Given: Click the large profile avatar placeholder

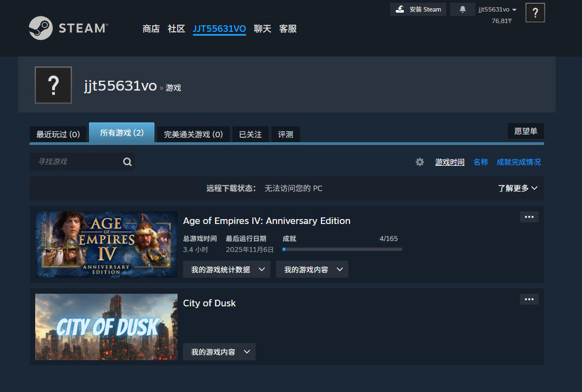Looking at the screenshot, I should click(53, 85).
